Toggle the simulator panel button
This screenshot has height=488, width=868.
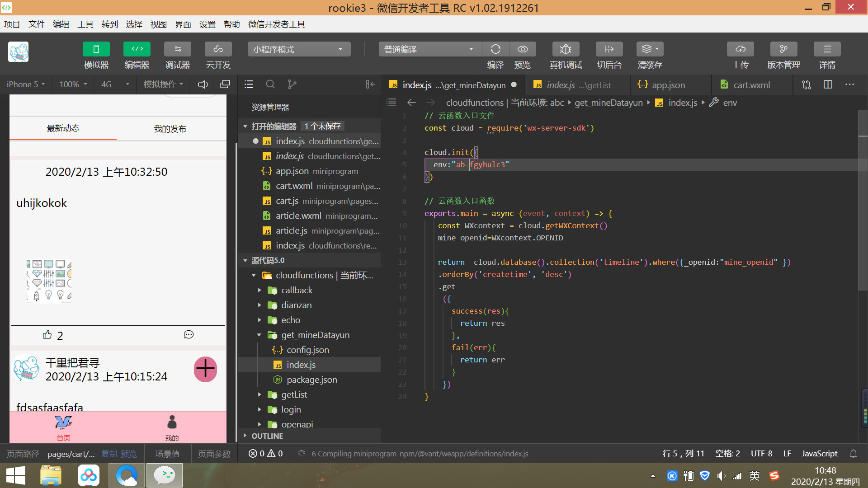coord(96,49)
